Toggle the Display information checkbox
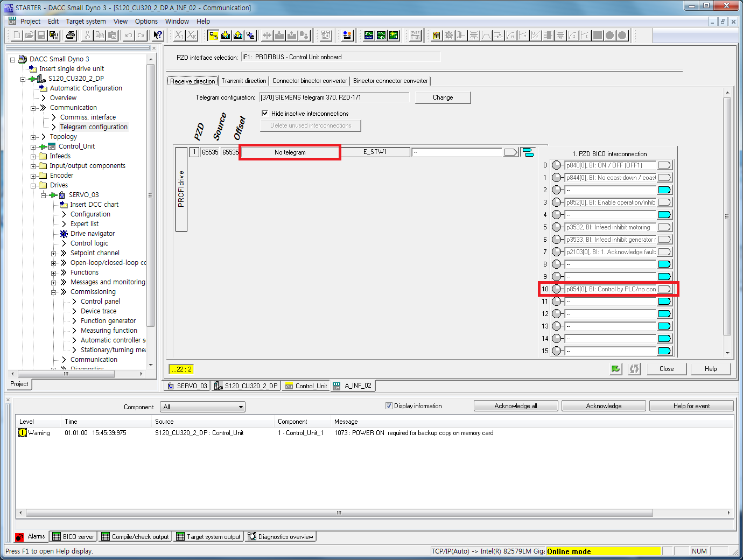Image resolution: width=743 pixels, height=560 pixels. [x=389, y=406]
